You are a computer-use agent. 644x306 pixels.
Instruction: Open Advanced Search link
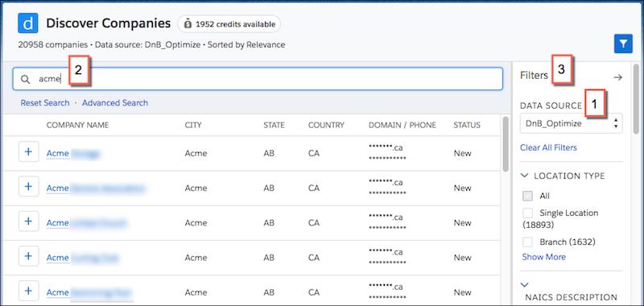coord(115,103)
